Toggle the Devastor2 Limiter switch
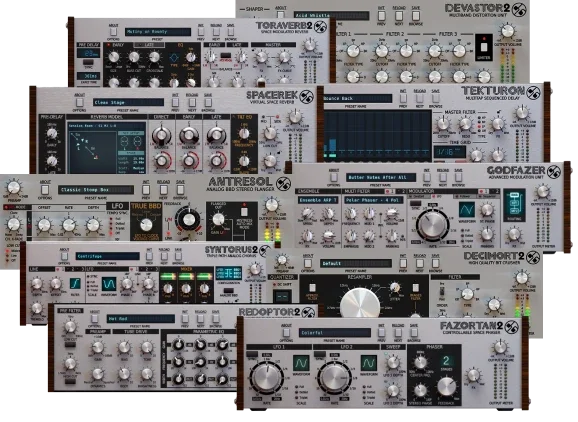The width and height of the screenshot is (578, 422). pos(484,47)
